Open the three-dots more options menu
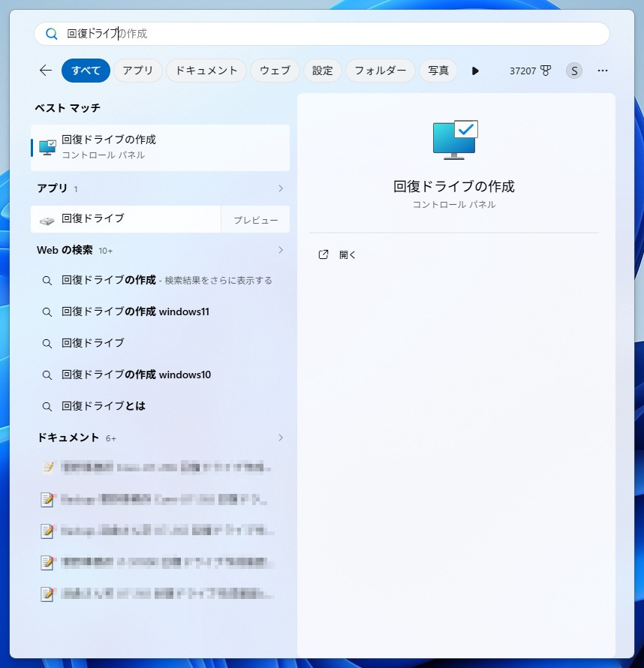This screenshot has width=644, height=668. tap(602, 71)
